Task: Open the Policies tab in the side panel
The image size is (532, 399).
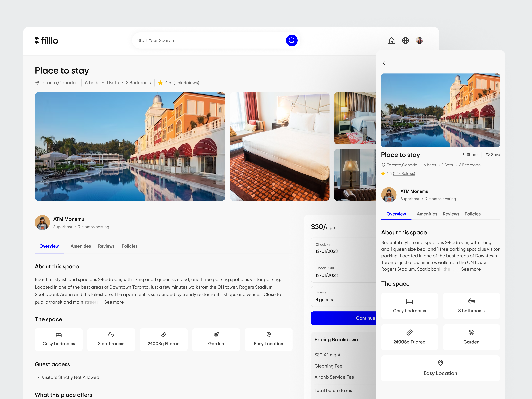Action: [x=472, y=214]
